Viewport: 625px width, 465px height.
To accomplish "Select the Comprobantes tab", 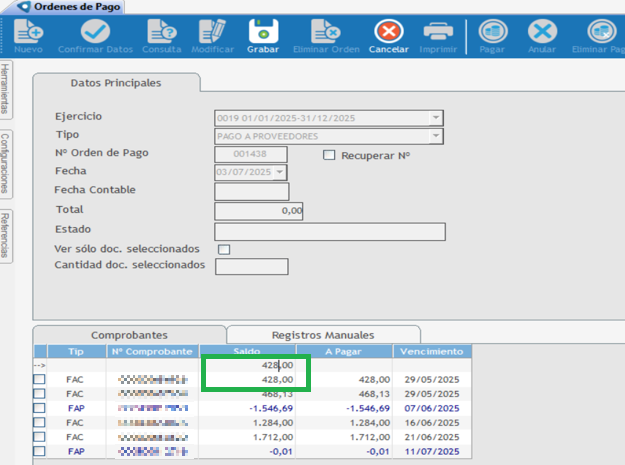I will 129,335.
